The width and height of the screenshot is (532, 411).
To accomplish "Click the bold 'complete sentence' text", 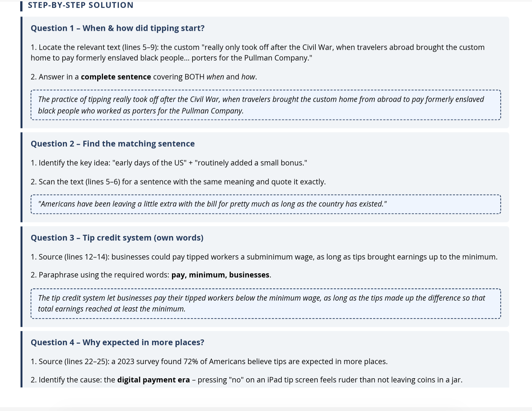I will [x=116, y=77].
